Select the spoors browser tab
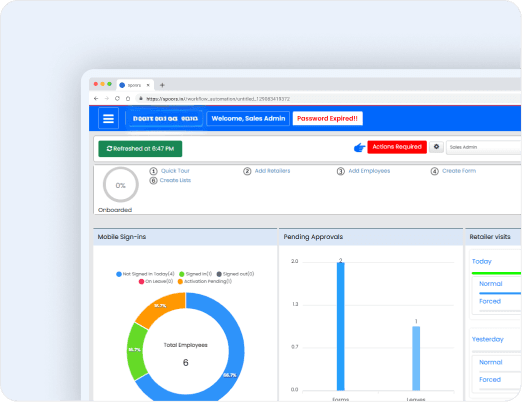522x402 pixels. point(135,85)
